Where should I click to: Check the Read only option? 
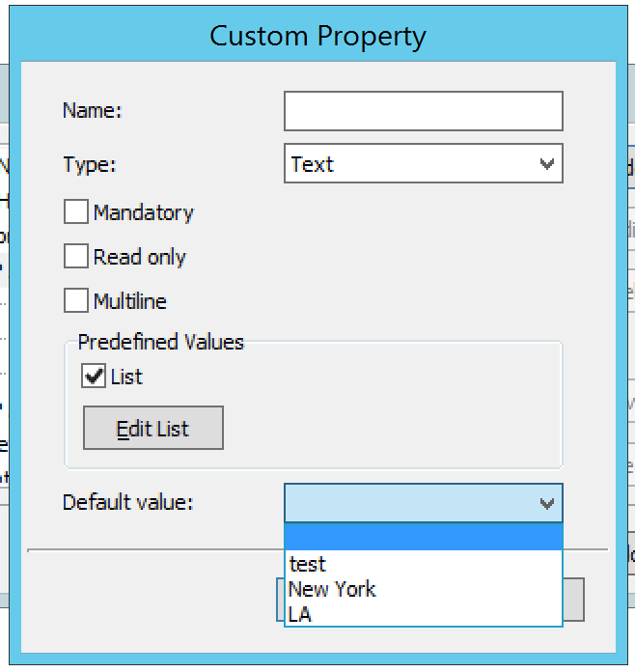[76, 256]
